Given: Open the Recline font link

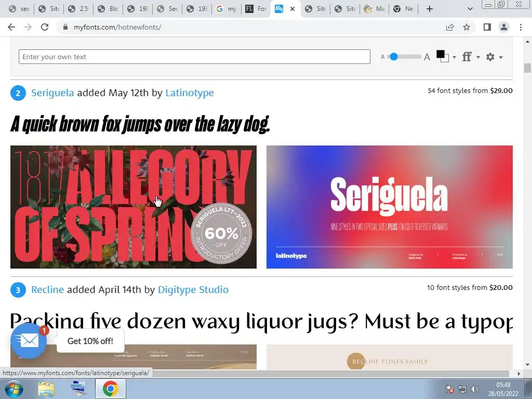Looking at the screenshot, I should 47,289.
